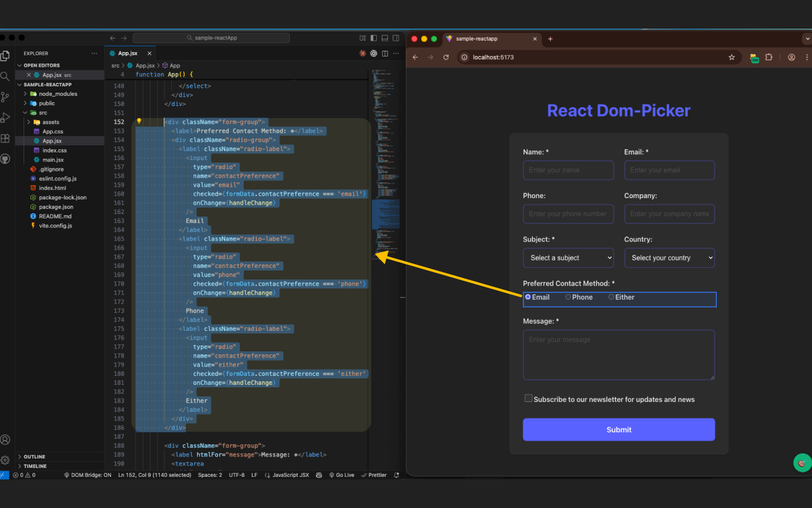Image resolution: width=812 pixels, height=508 pixels.
Task: Open Chrome's extensions puzzle icon
Action: point(769,57)
